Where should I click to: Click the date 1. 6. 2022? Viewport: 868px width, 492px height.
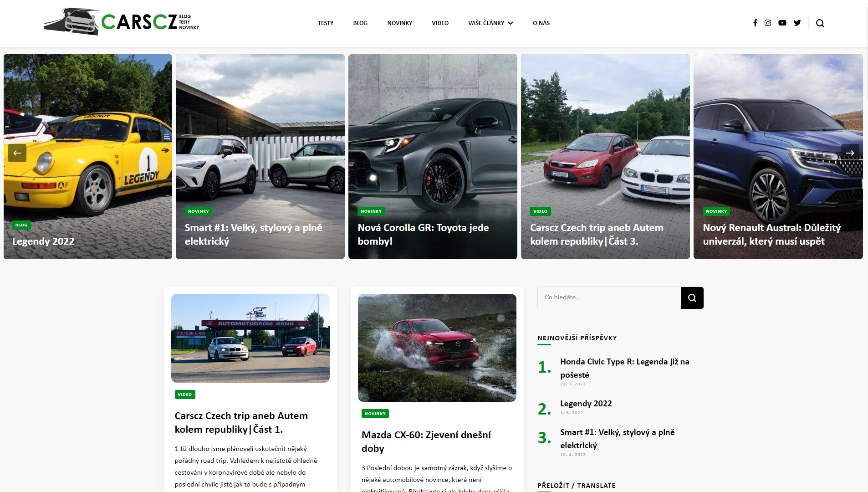coord(572,413)
